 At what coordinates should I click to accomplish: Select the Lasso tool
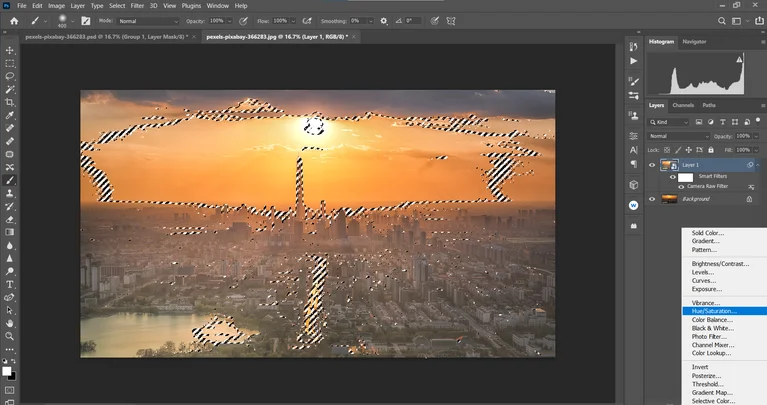tap(10, 76)
